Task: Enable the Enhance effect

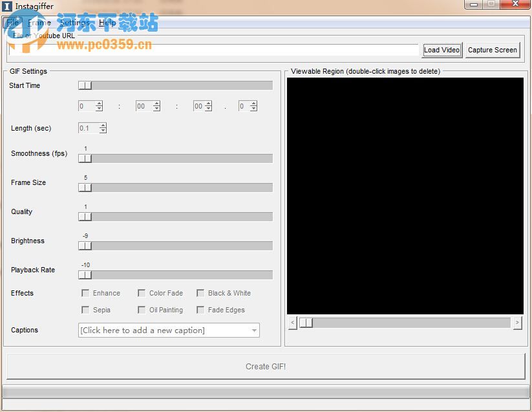Action: coord(85,293)
